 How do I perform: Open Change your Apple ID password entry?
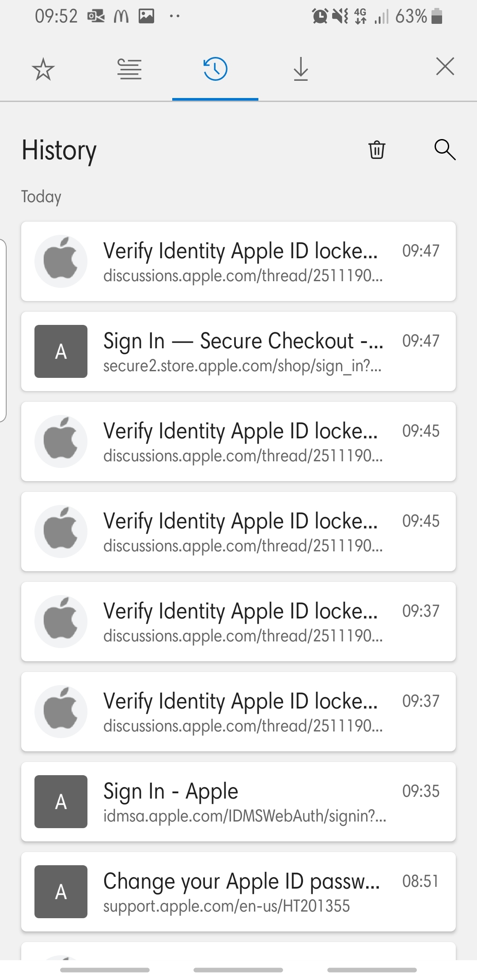coord(238,892)
